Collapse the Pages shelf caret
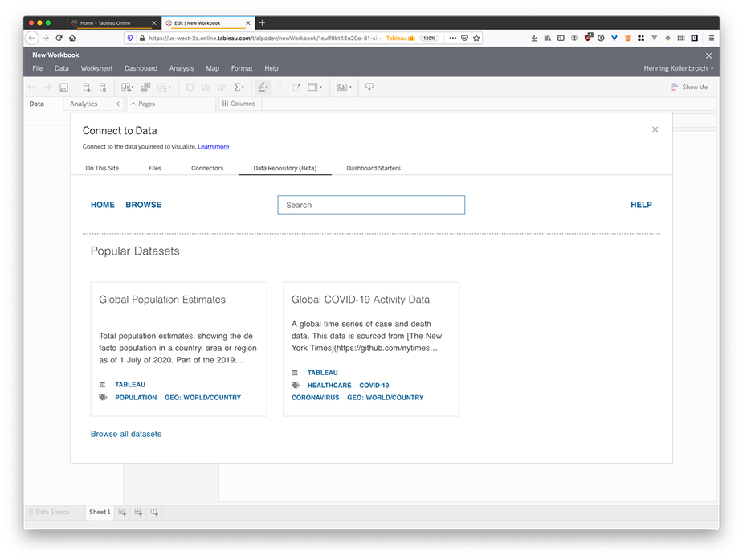The width and height of the screenshot is (743, 560). pyautogui.click(x=133, y=104)
